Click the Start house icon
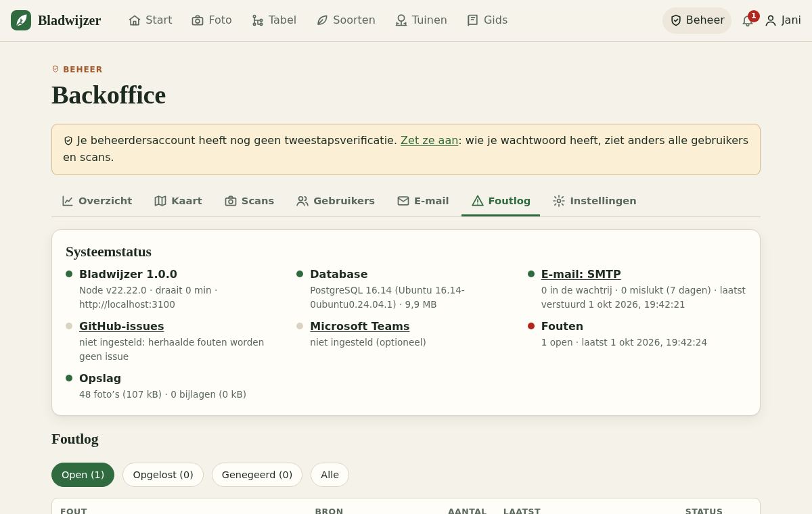This screenshot has height=514, width=812. click(x=135, y=20)
